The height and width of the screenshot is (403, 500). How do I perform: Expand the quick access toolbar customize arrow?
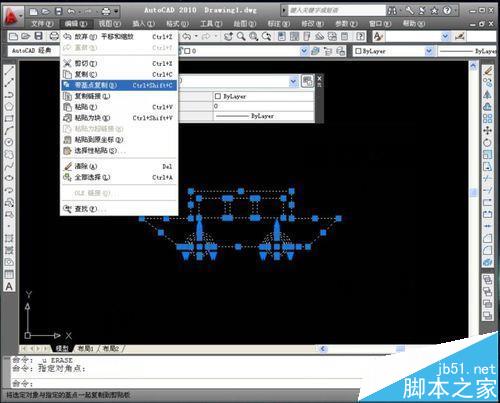[116, 12]
